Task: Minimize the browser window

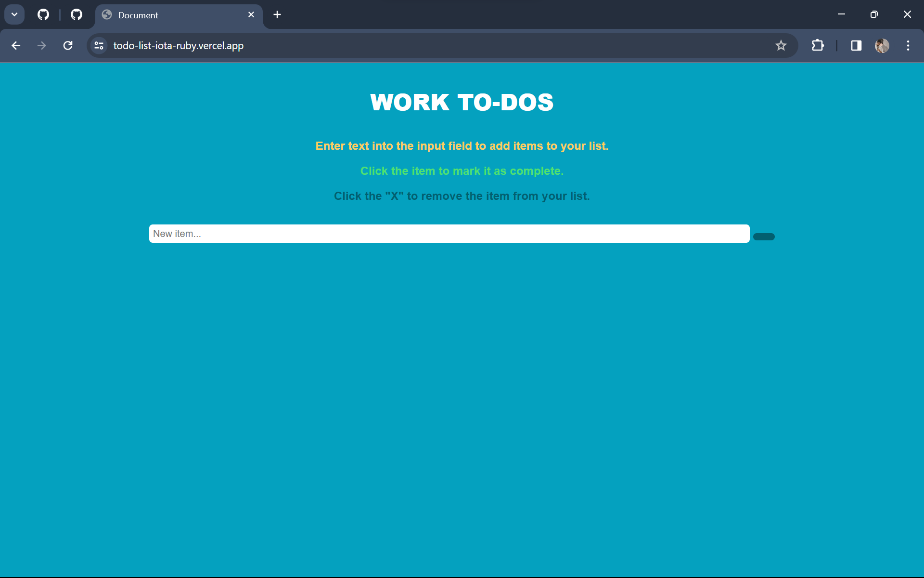Action: (x=841, y=14)
